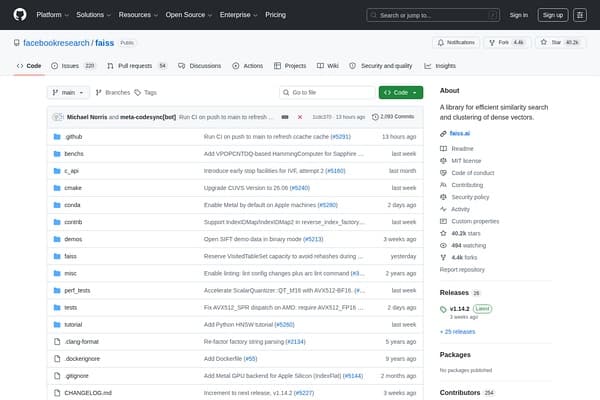600x400 pixels.
Task: Open the faiss source folder
Action: [x=70, y=256]
